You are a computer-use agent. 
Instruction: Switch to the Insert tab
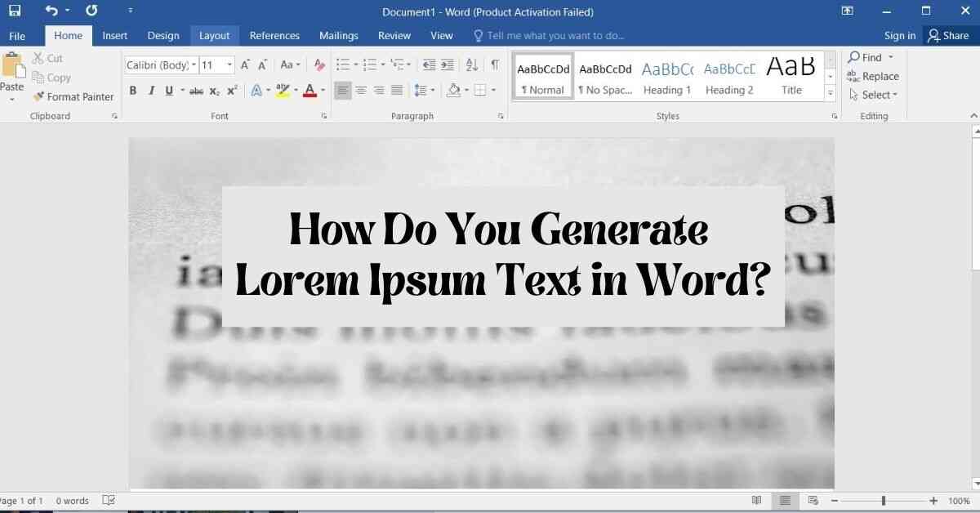114,36
